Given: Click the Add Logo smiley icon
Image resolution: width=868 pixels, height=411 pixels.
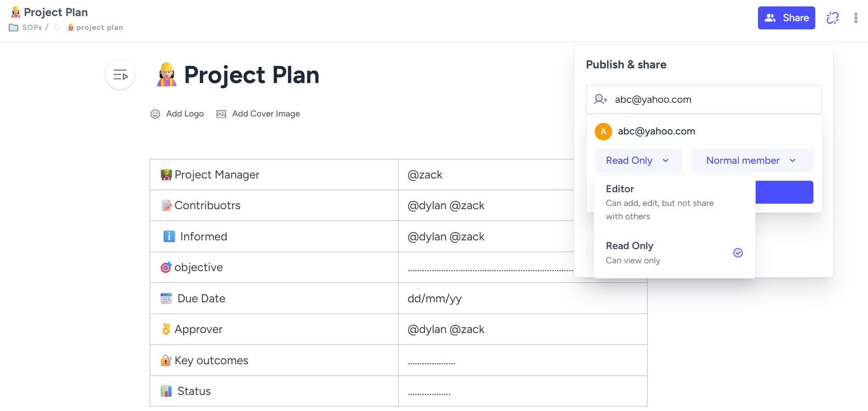Looking at the screenshot, I should point(155,114).
